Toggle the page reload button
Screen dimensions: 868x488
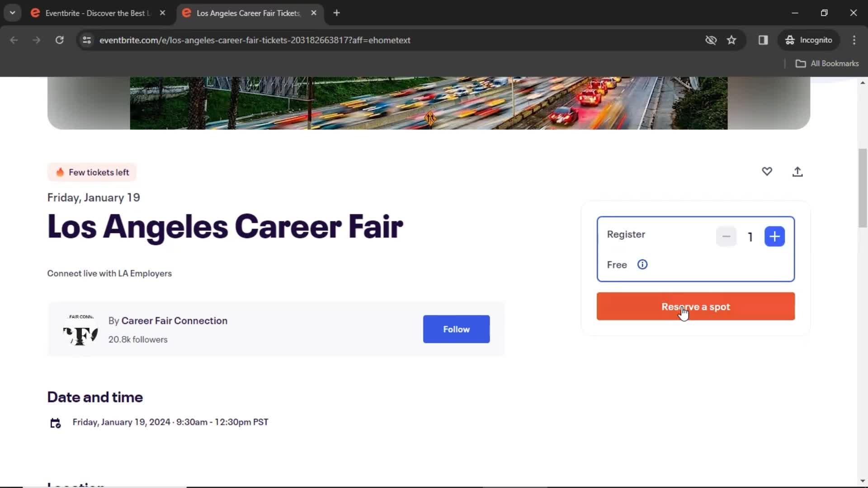(59, 40)
